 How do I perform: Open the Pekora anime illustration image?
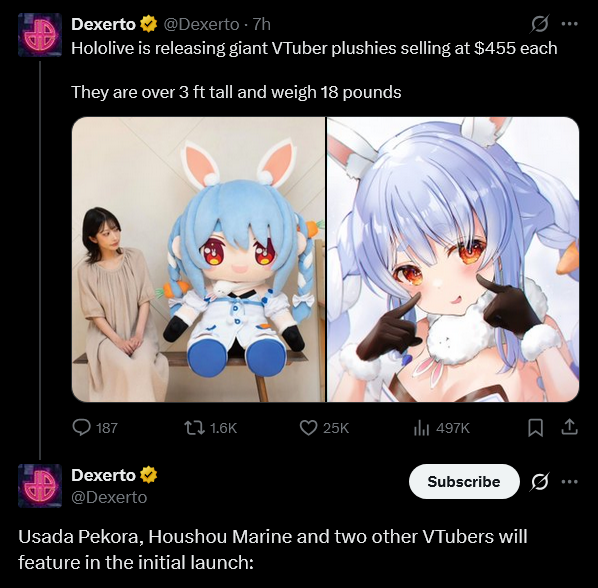click(453, 259)
